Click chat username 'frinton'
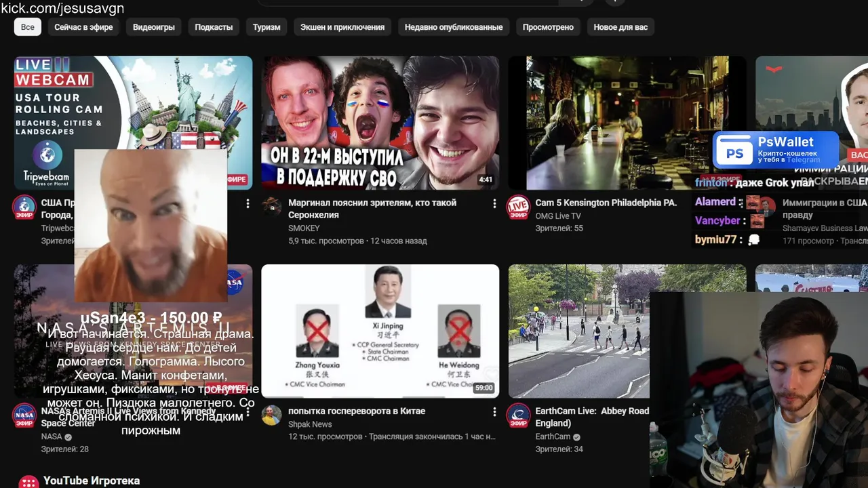 (x=711, y=182)
